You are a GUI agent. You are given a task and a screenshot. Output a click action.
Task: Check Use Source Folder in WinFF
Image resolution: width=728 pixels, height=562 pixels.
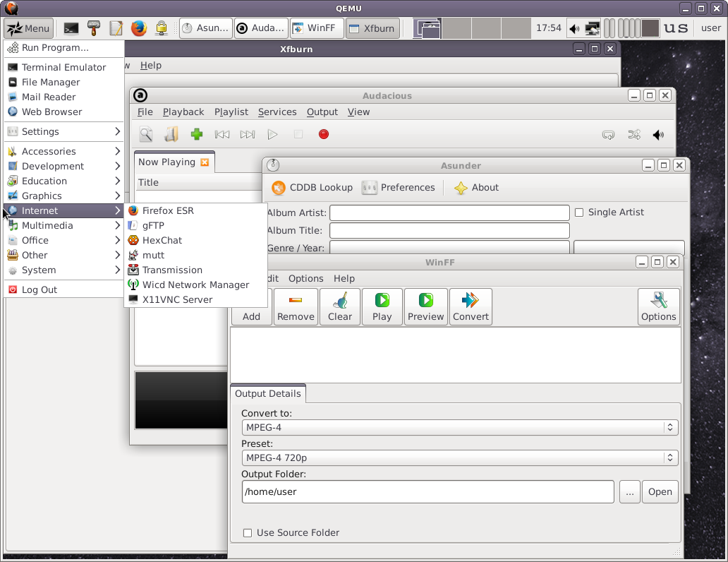248,533
